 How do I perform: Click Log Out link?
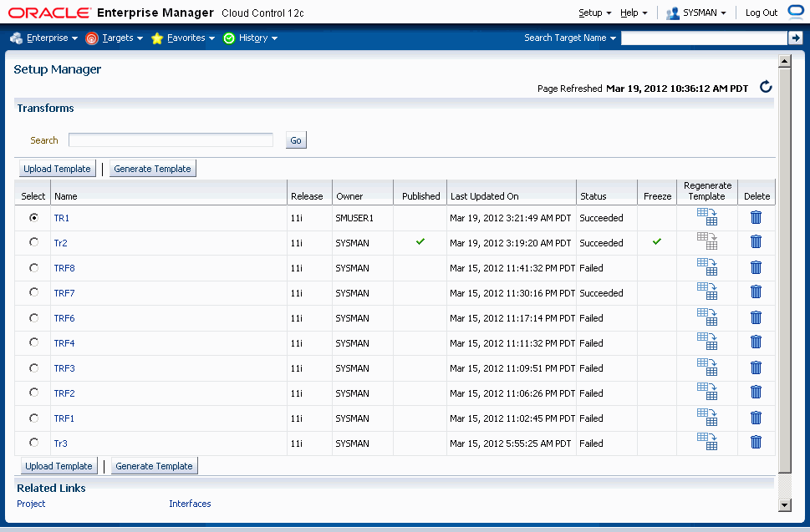[761, 13]
